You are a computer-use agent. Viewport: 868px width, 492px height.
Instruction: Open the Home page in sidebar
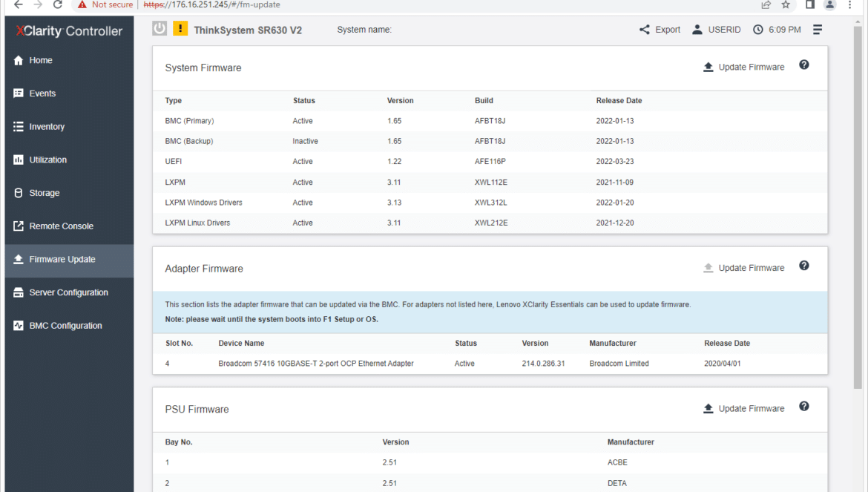69,60
